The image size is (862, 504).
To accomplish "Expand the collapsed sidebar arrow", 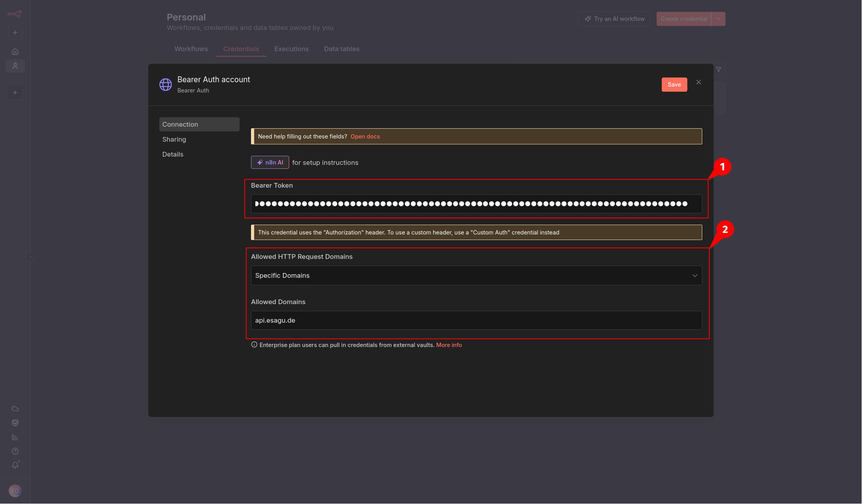I will pyautogui.click(x=30, y=257).
